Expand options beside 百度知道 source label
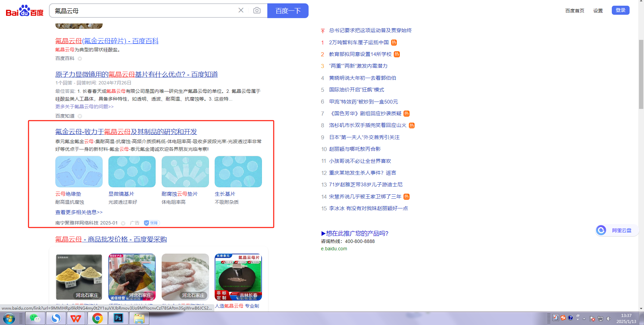Image resolution: width=644 pixels, height=325 pixels. point(80,116)
